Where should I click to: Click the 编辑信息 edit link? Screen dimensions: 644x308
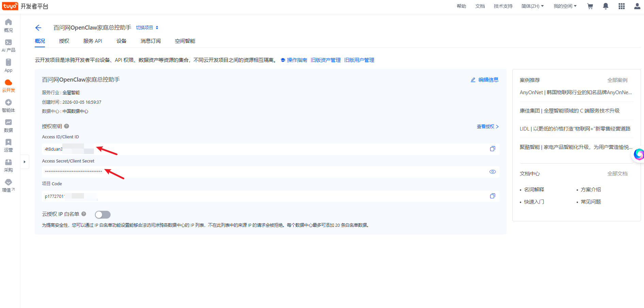coord(484,80)
